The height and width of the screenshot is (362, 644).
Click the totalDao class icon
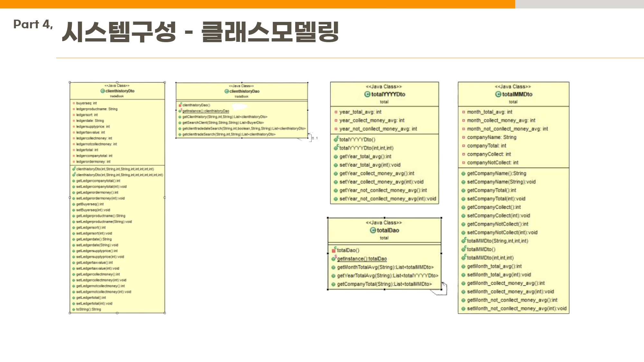pos(373,230)
